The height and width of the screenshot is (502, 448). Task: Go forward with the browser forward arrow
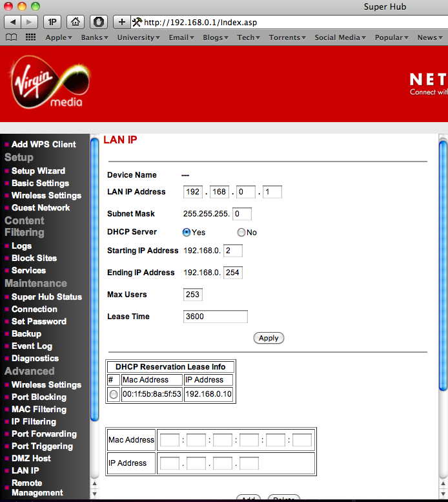[x=30, y=22]
